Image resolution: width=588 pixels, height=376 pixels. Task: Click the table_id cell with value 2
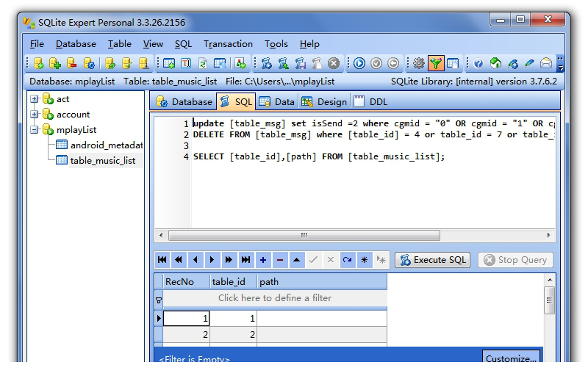[233, 334]
